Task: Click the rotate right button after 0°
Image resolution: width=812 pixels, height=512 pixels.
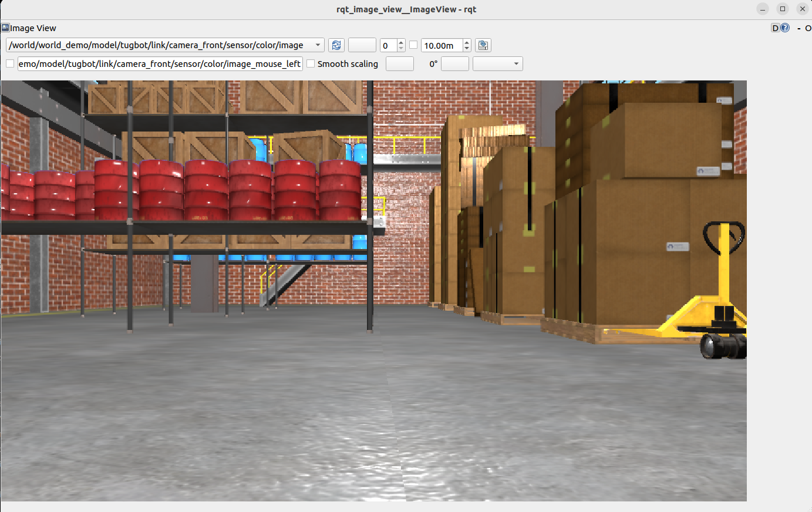Action: [454, 63]
